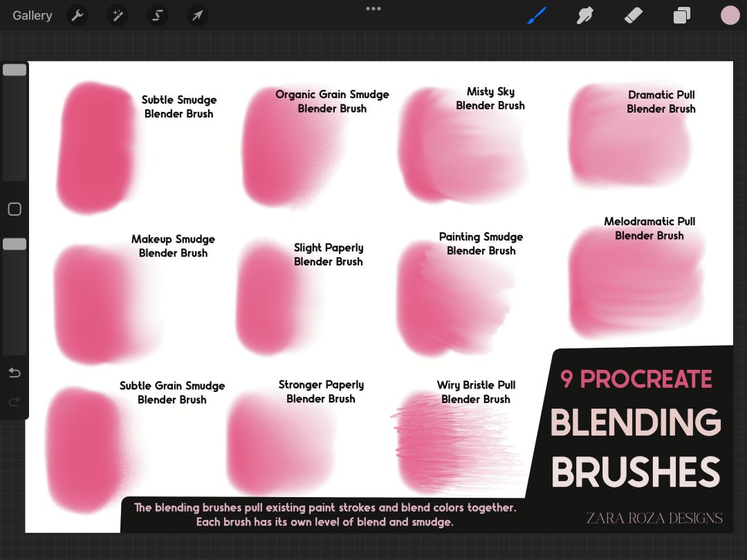Open the Actions menu with the wrench icon
747x560 pixels.
coord(77,15)
